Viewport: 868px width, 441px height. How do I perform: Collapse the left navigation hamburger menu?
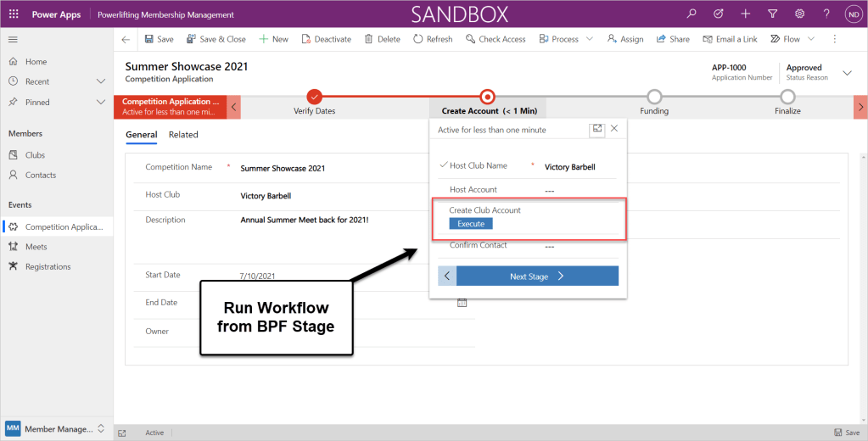[x=13, y=39]
